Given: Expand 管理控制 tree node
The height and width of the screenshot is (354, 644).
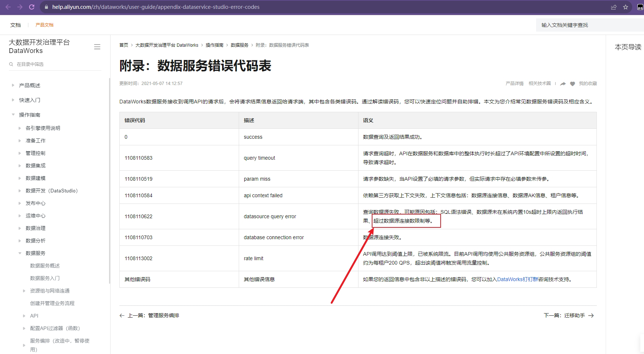Looking at the screenshot, I should pyautogui.click(x=20, y=153).
